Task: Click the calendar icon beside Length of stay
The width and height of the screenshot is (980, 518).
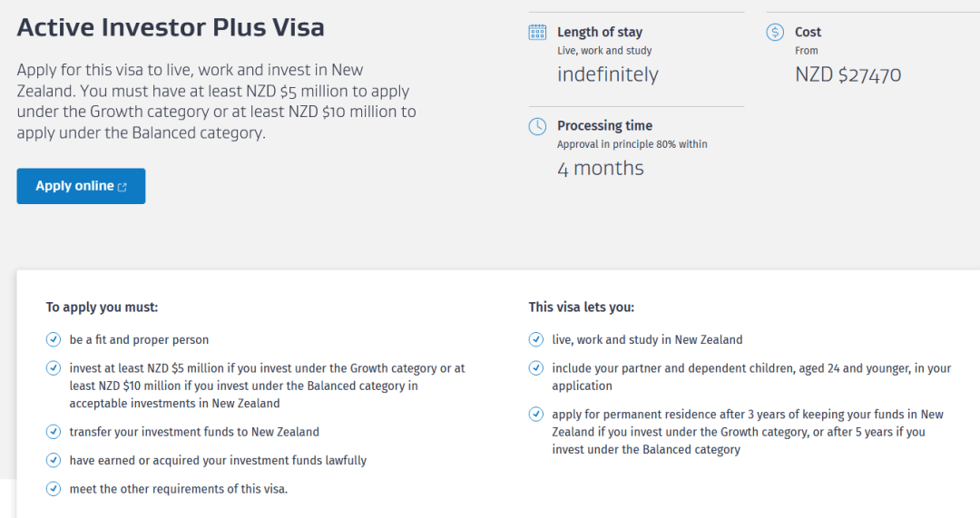Action: (537, 33)
